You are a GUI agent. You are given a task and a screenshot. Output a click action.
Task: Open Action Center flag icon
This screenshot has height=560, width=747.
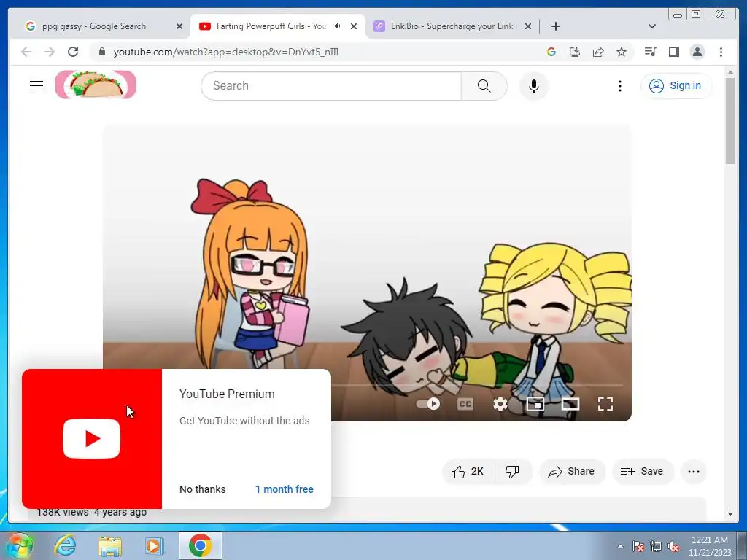[638, 547]
